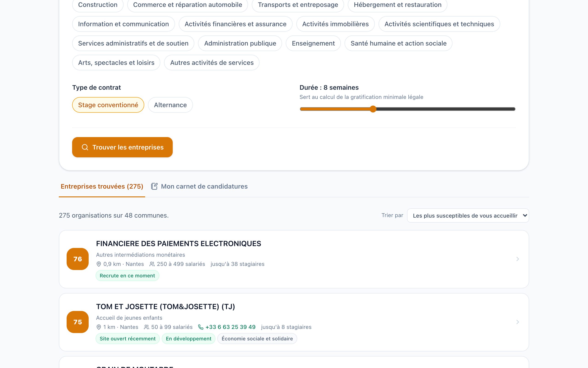Viewport: 588px width, 368px height.
Task: Toggle Hébergement et restauration filter
Action: click(398, 5)
